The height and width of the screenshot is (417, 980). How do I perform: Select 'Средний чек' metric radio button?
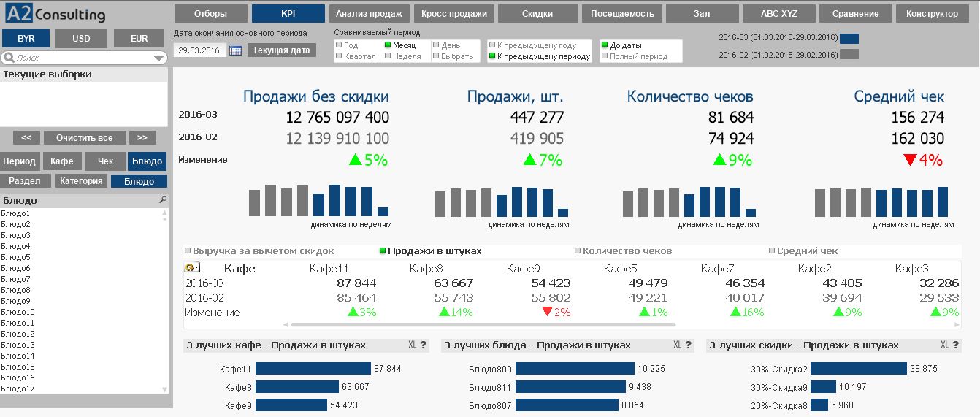coord(772,250)
